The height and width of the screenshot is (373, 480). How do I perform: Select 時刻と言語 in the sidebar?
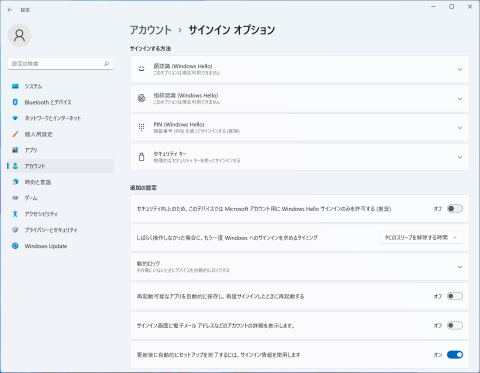pos(60,182)
